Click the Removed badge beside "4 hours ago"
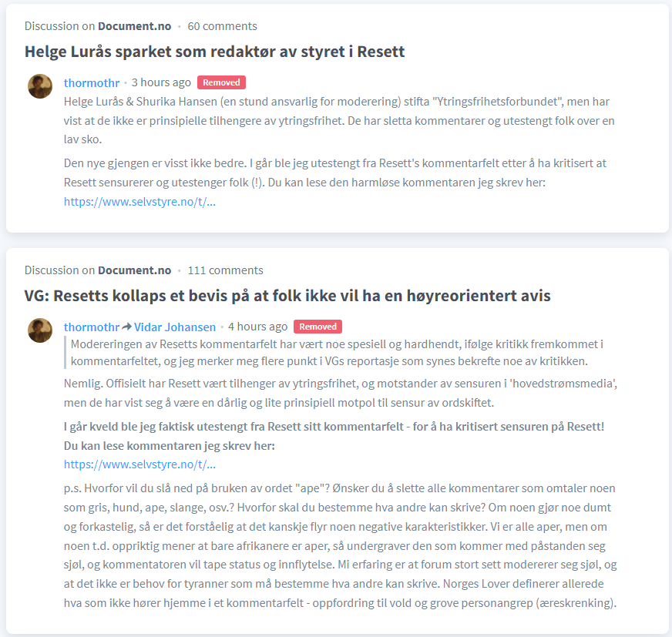The height and width of the screenshot is (637, 672). 318,327
